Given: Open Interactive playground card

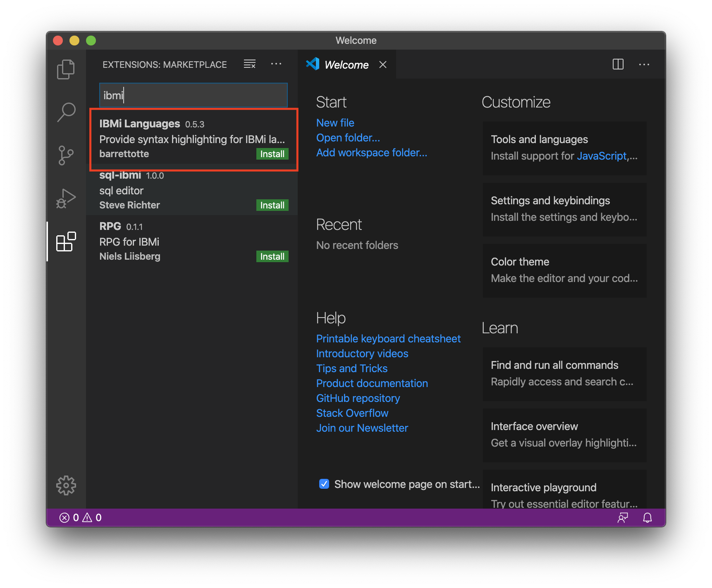Looking at the screenshot, I should click(x=564, y=489).
